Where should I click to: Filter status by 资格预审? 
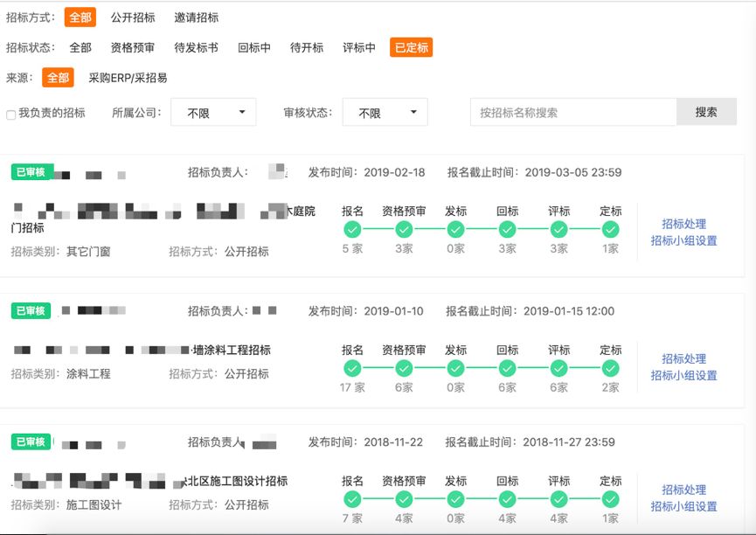tap(133, 47)
